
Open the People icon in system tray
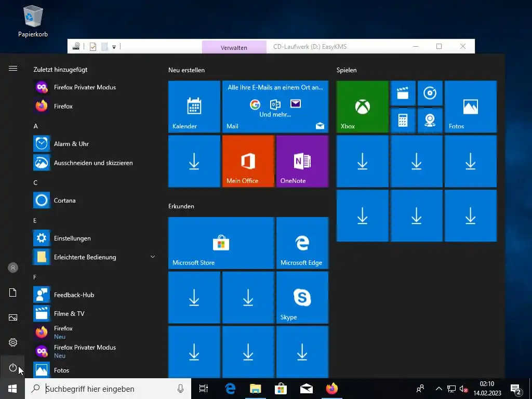coord(420,389)
